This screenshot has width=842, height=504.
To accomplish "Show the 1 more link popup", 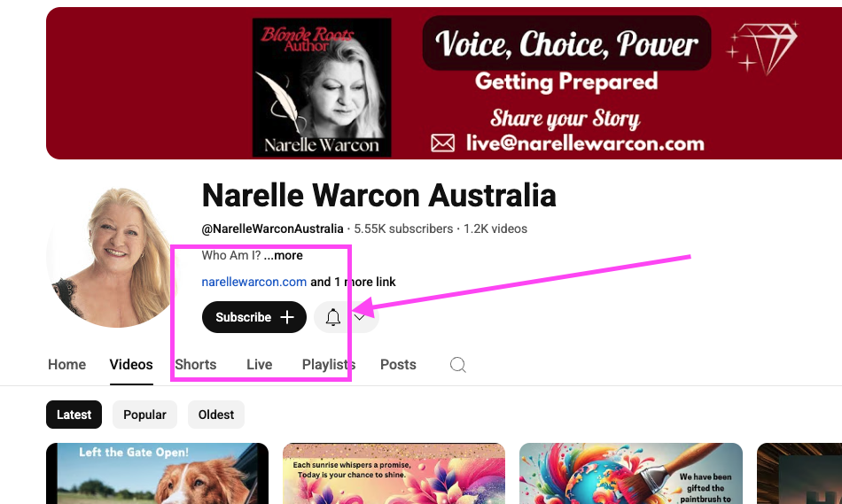I will pyautogui.click(x=353, y=282).
